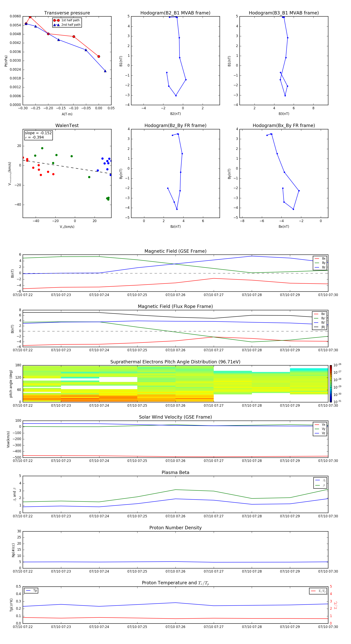
Task: Click the 'Bz(nT)' x-axis label
Action: coord(175,227)
